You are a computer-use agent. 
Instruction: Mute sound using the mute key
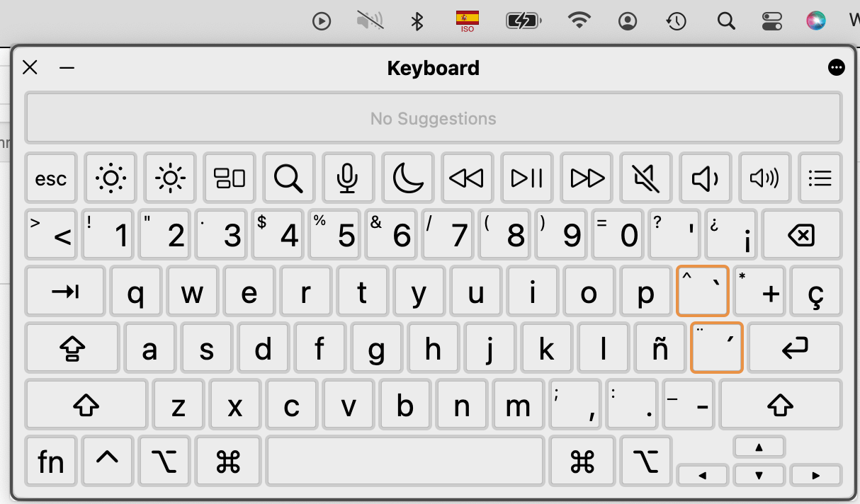(x=645, y=178)
